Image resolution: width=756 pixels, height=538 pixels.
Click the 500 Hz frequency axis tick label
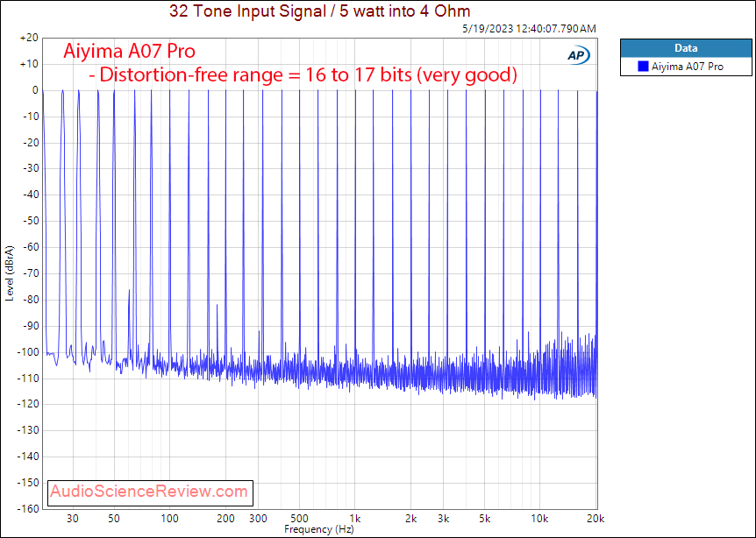tap(299, 519)
